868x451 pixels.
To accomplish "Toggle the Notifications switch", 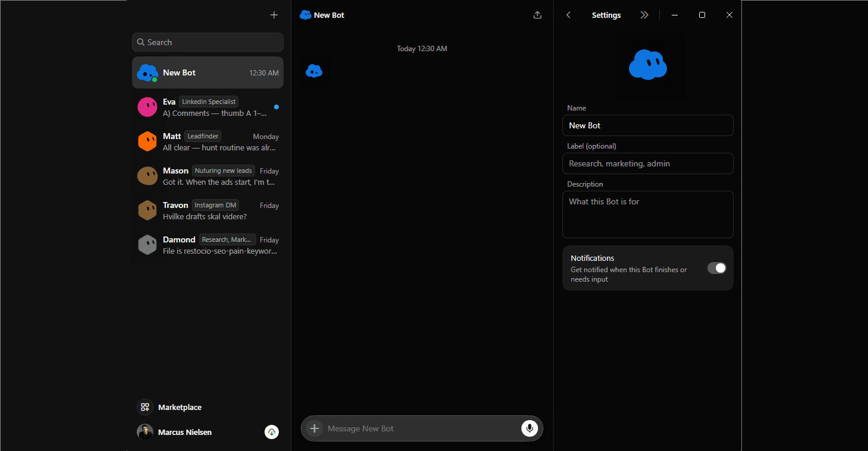I will tap(716, 268).
